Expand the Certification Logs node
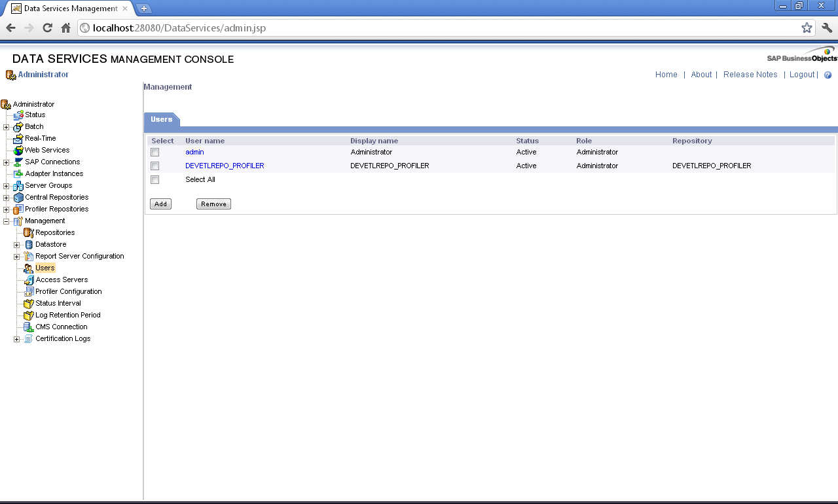This screenshot has width=838, height=504. point(16,339)
